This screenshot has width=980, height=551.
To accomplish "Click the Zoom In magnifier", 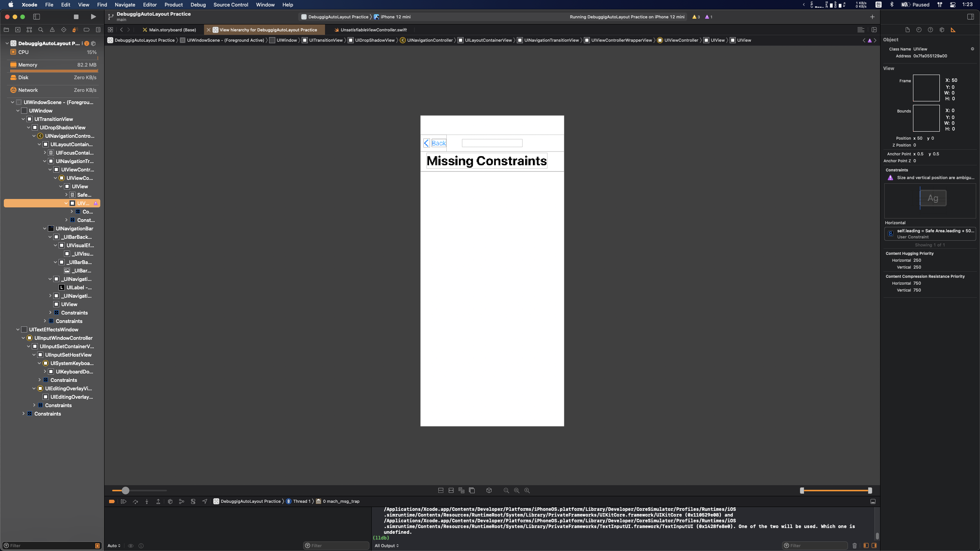I will tap(527, 491).
